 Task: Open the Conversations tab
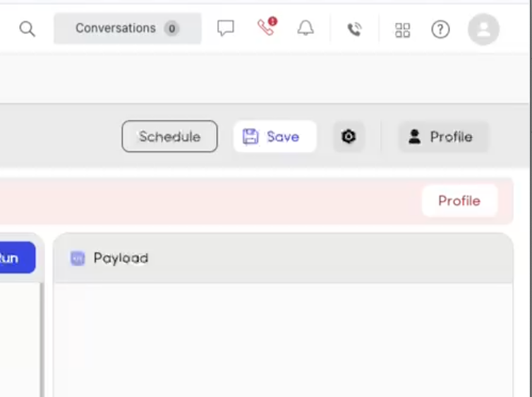point(127,28)
